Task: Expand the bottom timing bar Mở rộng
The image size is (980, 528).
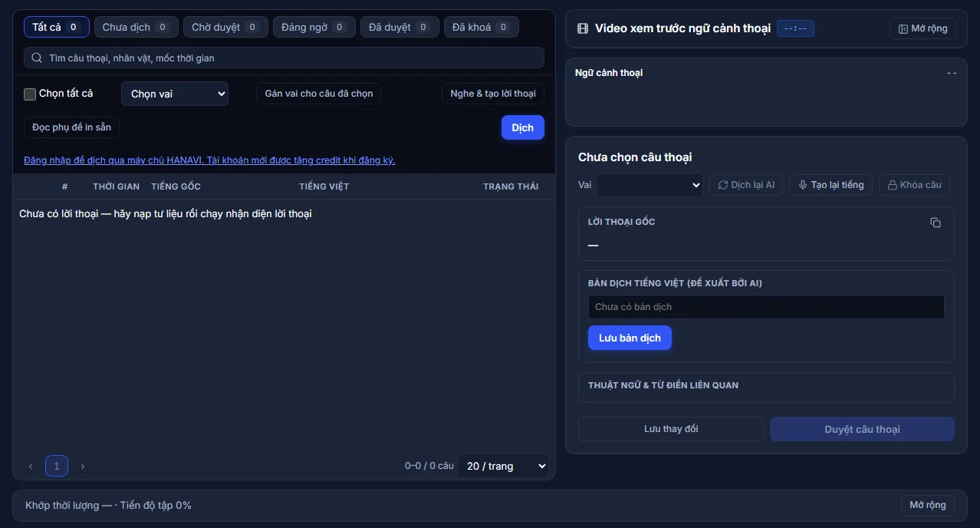Action: tap(928, 505)
